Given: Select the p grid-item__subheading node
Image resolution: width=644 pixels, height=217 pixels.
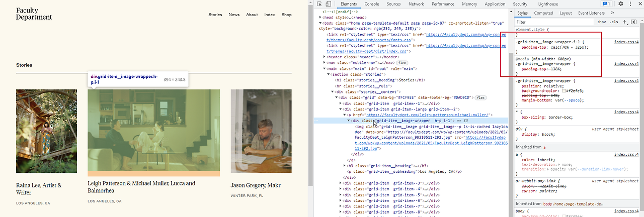Looking at the screenshot, I should pos(404,171).
